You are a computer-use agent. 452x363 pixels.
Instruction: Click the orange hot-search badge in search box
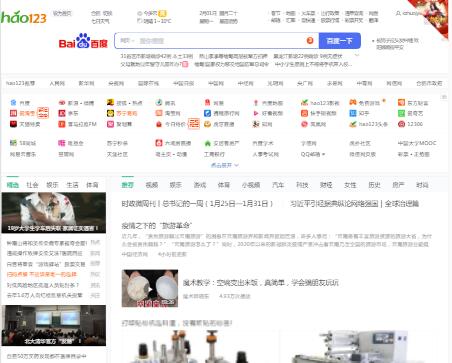[310, 41]
